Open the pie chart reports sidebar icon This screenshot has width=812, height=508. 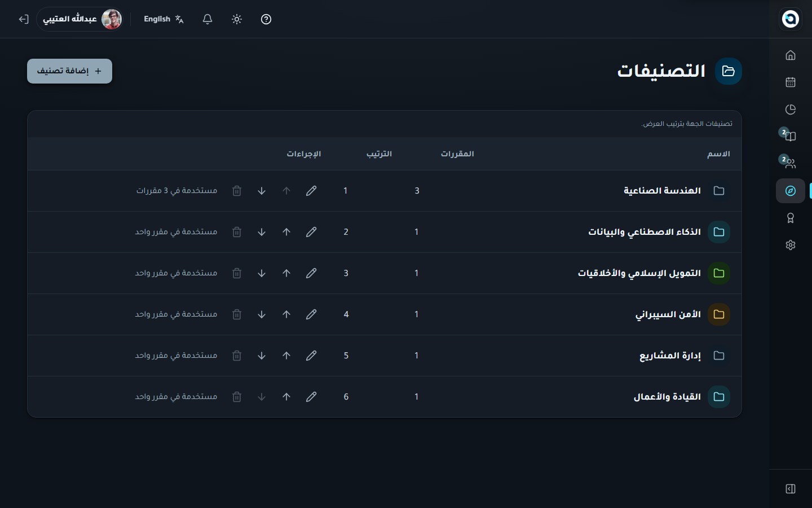(x=791, y=110)
